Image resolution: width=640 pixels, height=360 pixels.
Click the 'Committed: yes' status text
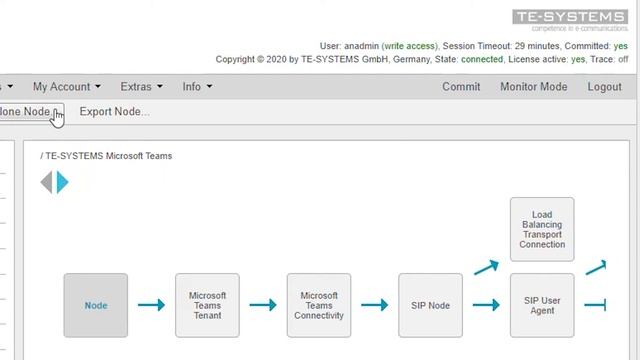coord(596,46)
